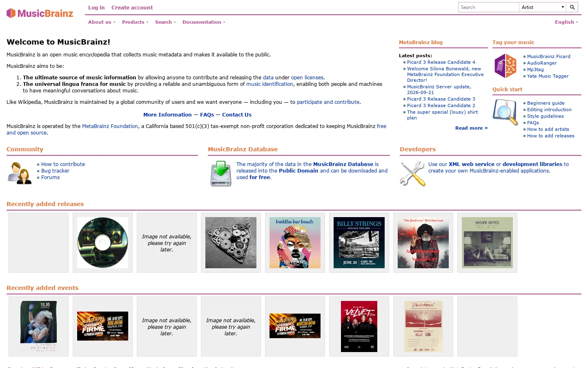
Task: Open How to add releases link
Action: [x=550, y=136]
